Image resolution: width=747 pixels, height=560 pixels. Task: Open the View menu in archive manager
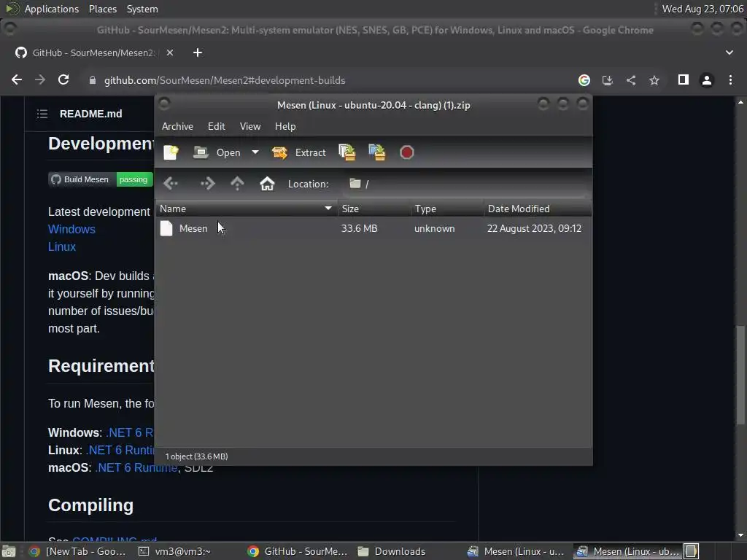250,126
